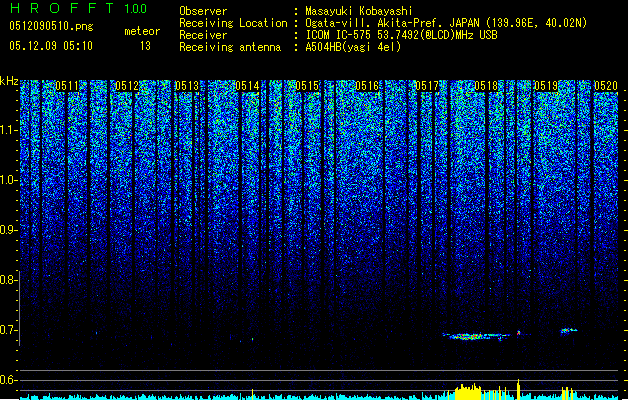The height and width of the screenshot is (400, 629).
Task: Click the 0511 time marker
Action: tap(67, 86)
